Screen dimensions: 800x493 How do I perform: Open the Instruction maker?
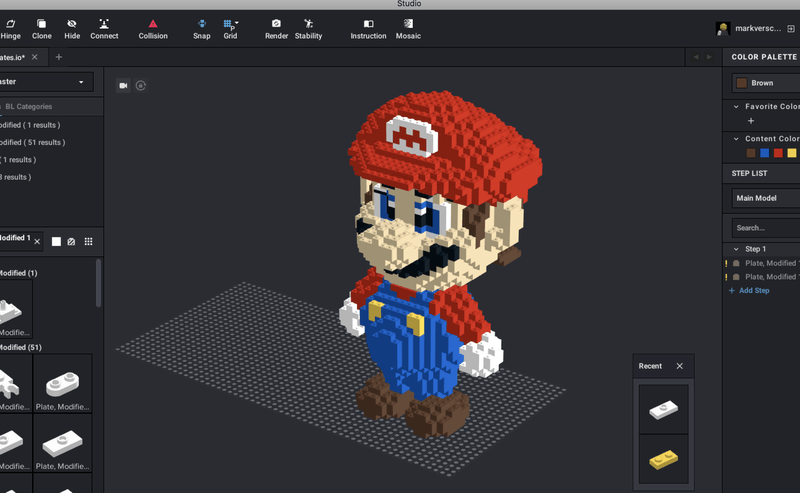[x=368, y=28]
